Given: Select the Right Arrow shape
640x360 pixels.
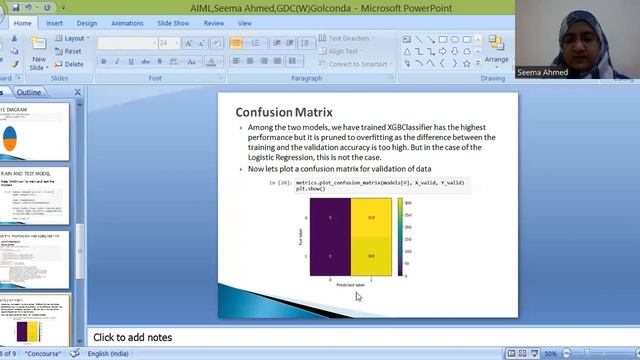Looking at the screenshot, I should 443,51.
